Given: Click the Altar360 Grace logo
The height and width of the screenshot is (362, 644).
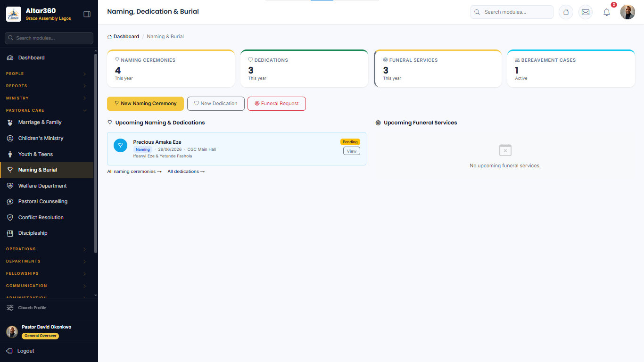Looking at the screenshot, I should coord(13,14).
